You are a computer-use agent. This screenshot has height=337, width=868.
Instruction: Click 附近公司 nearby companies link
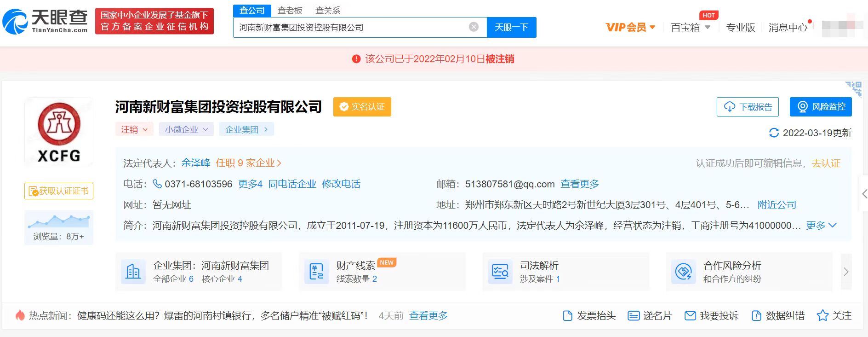pos(777,205)
